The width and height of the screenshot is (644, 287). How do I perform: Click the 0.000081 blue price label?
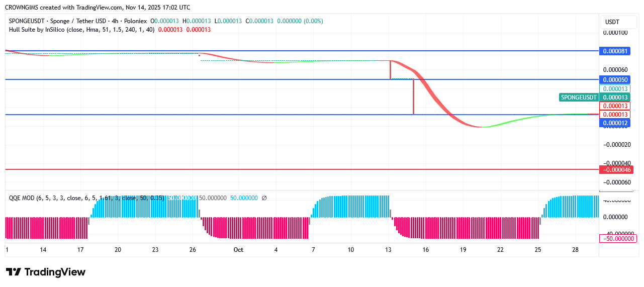pyautogui.click(x=615, y=51)
